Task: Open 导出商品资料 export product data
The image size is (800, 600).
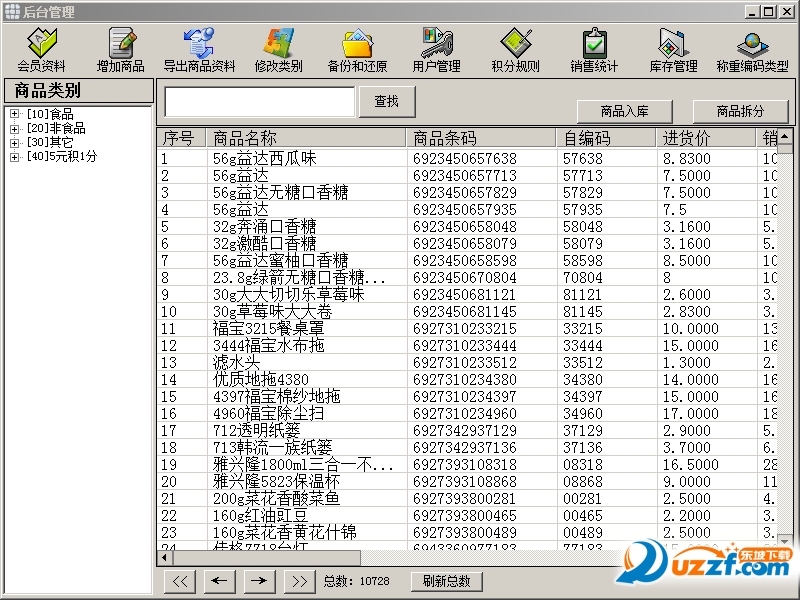Action: (199, 50)
